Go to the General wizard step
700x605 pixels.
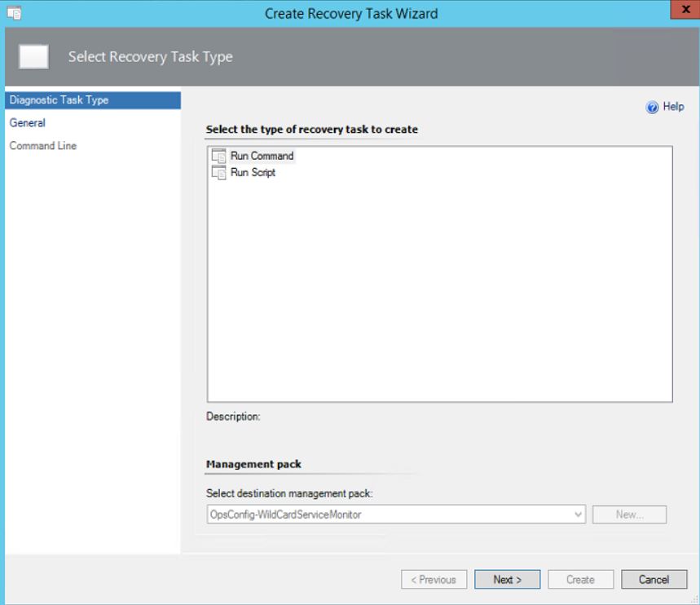click(x=27, y=123)
